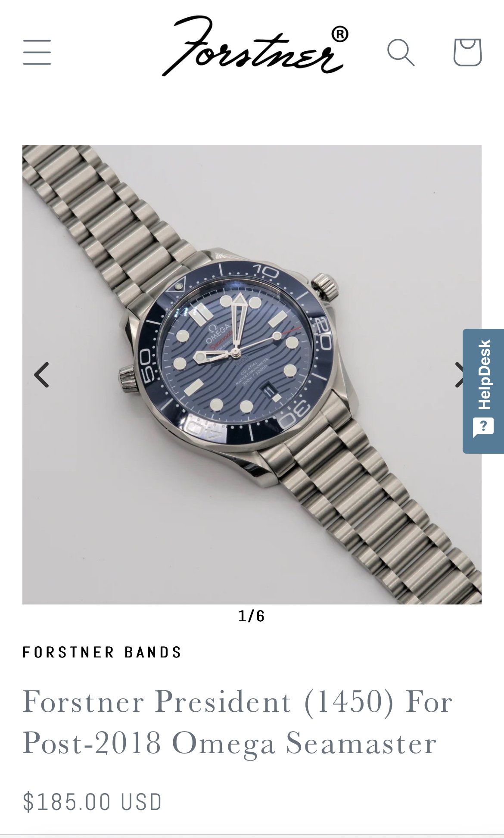The image size is (504, 838).
Task: Click the Forstner Bands vendor label
Action: tap(102, 652)
